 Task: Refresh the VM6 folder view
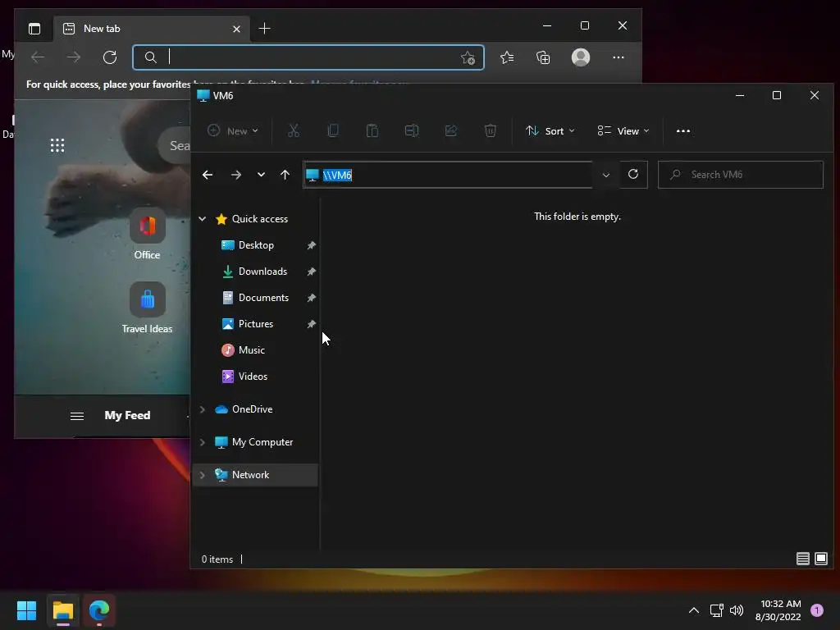(x=633, y=174)
